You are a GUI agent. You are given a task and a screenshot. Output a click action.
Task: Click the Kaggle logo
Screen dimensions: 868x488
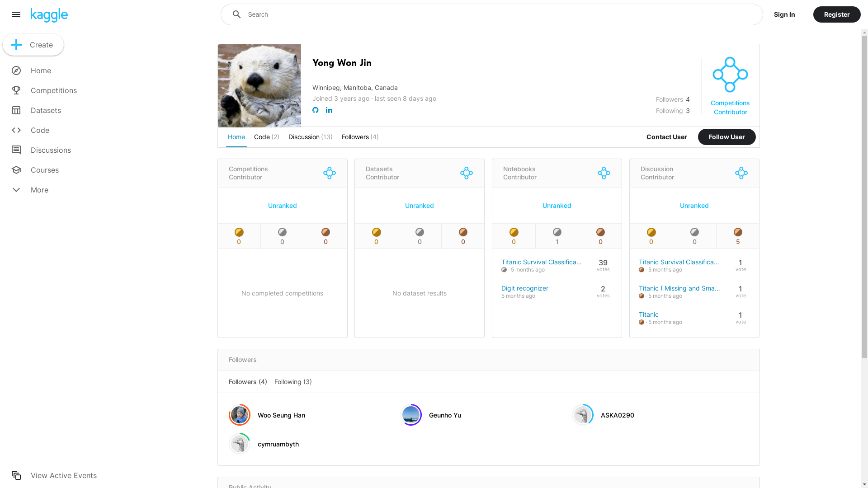tap(49, 15)
